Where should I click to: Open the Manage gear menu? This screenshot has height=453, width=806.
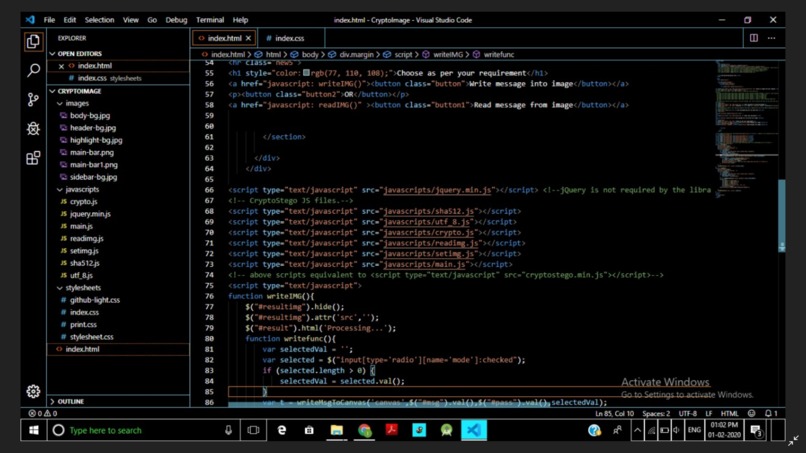click(33, 391)
